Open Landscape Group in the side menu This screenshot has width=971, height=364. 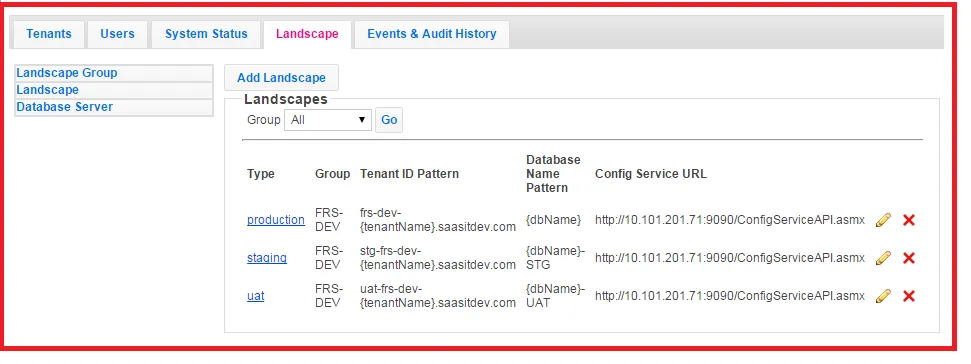(113, 73)
